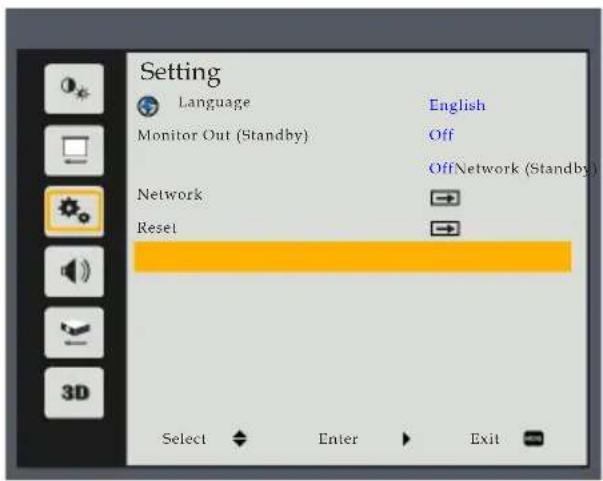Open the Picture brightness/contrast menu icon
The image size is (603, 481).
[x=74, y=89]
